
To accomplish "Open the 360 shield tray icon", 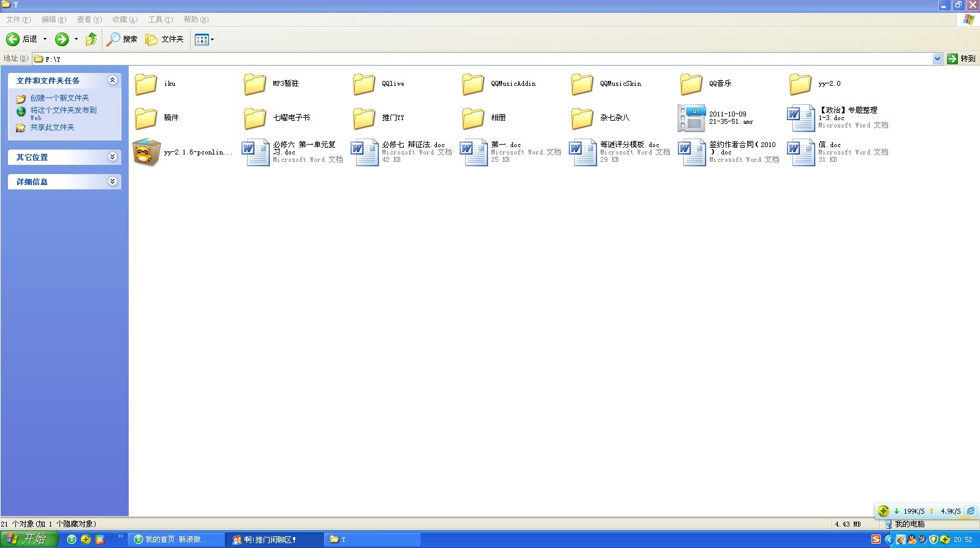I will 933,539.
